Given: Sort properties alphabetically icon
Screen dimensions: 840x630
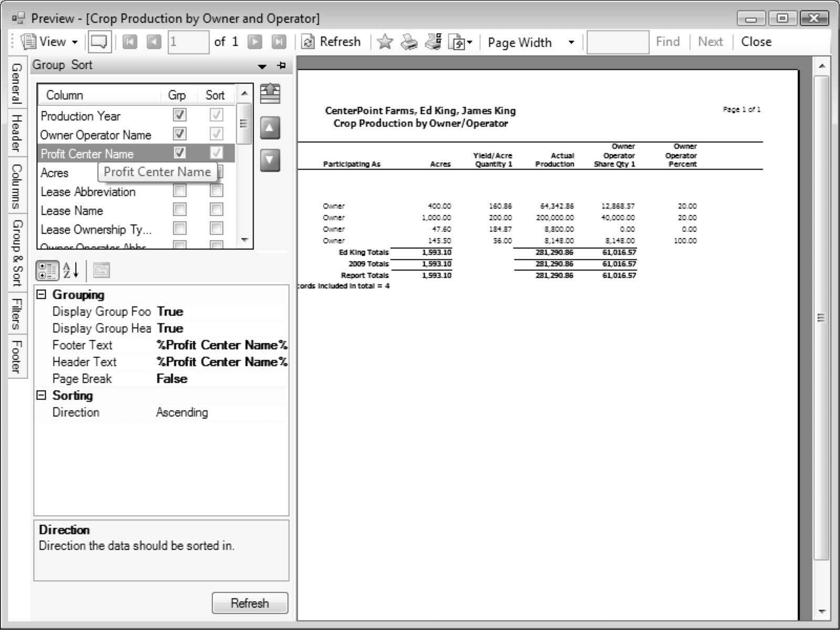Looking at the screenshot, I should 71,271.
